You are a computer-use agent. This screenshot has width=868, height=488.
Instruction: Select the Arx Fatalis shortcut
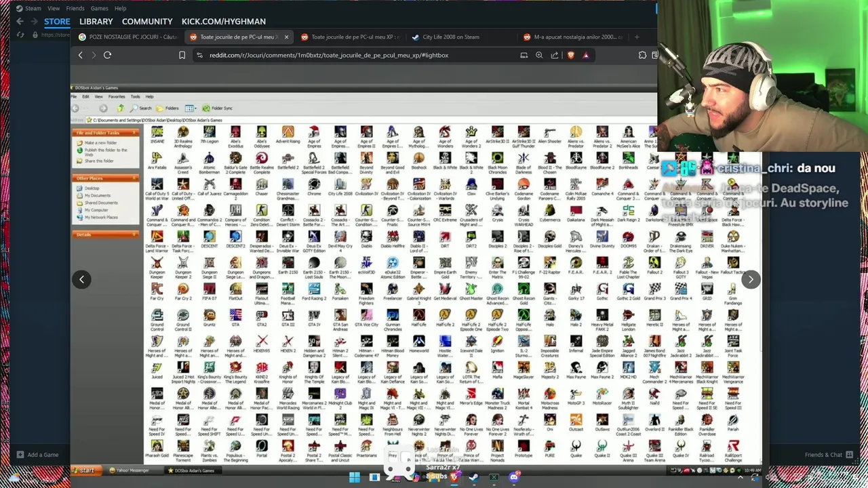157,162
